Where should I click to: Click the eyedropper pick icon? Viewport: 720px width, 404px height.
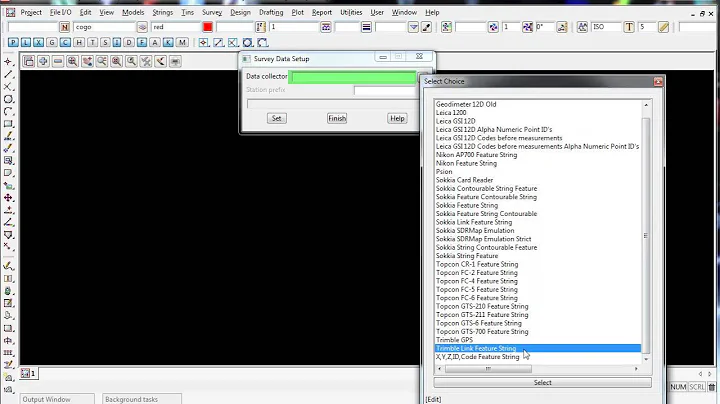(427, 27)
